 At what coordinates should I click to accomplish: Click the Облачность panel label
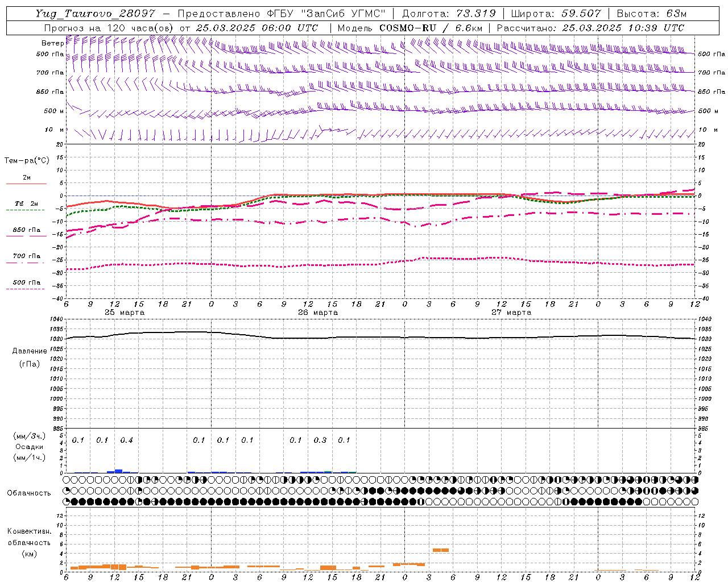[29, 493]
